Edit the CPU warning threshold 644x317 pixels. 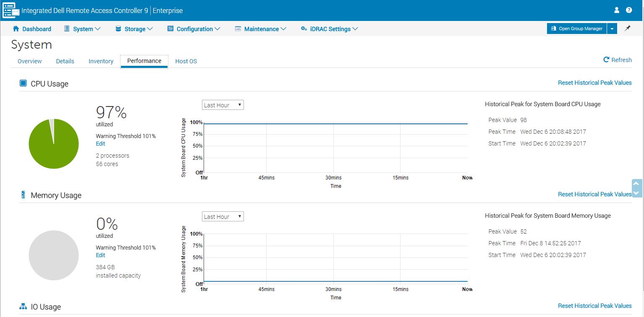(100, 144)
